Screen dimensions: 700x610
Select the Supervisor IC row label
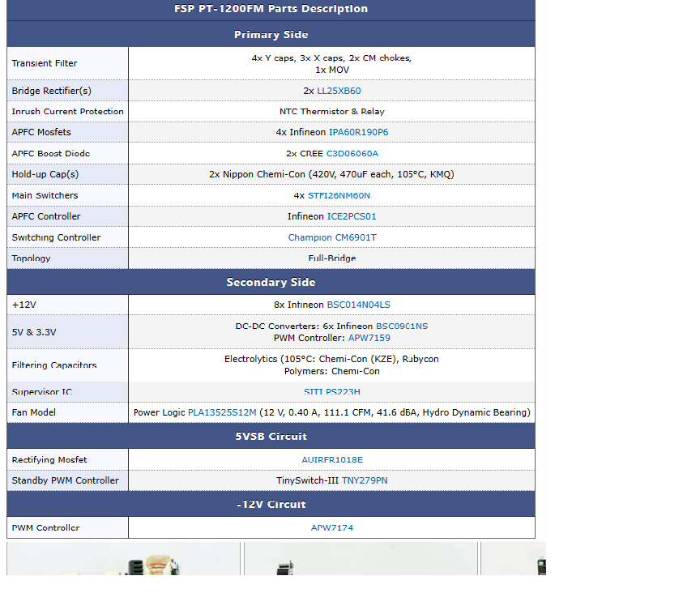click(41, 392)
